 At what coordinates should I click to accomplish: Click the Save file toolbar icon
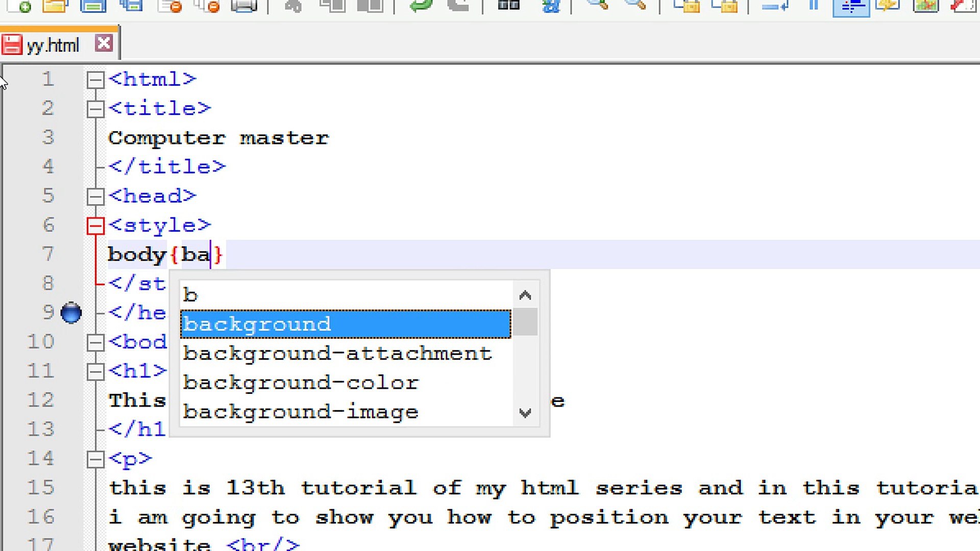click(x=93, y=5)
